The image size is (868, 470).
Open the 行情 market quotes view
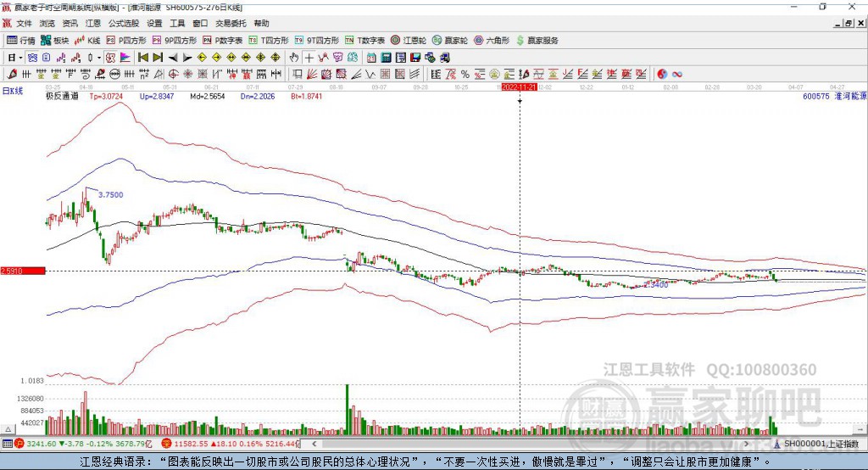21,41
